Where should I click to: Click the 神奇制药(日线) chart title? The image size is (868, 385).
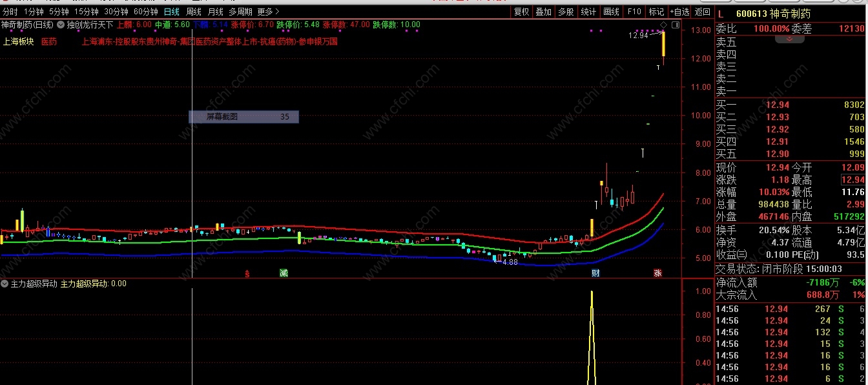(x=28, y=25)
